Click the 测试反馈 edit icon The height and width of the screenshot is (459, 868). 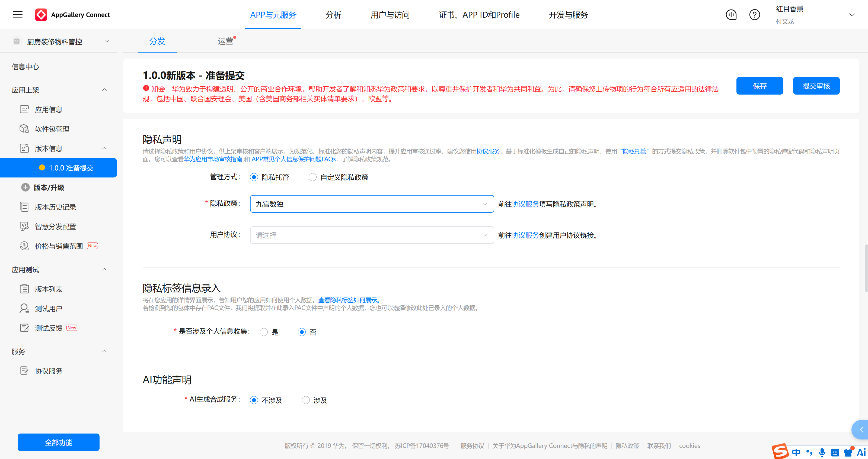pyautogui.click(x=24, y=328)
